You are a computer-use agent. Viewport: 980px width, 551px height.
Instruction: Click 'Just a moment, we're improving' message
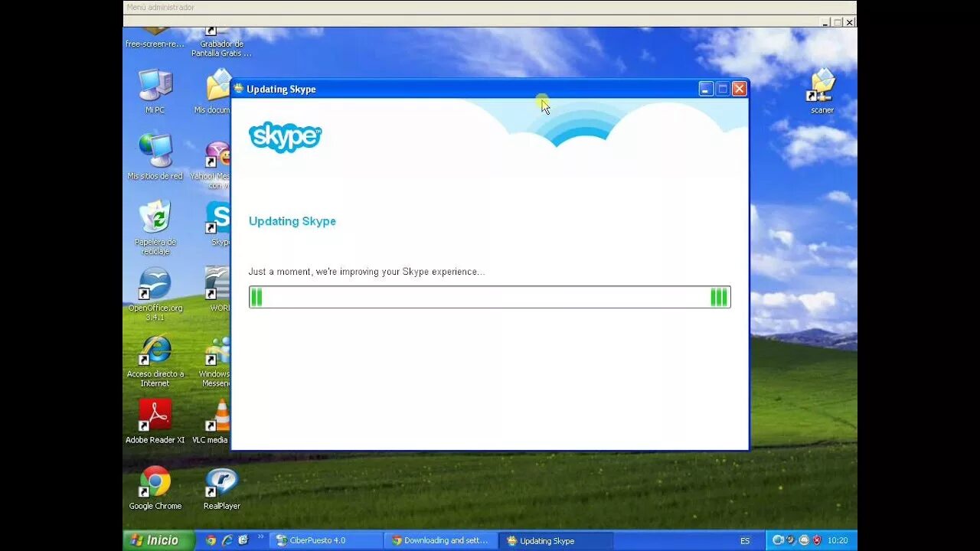[x=367, y=272]
